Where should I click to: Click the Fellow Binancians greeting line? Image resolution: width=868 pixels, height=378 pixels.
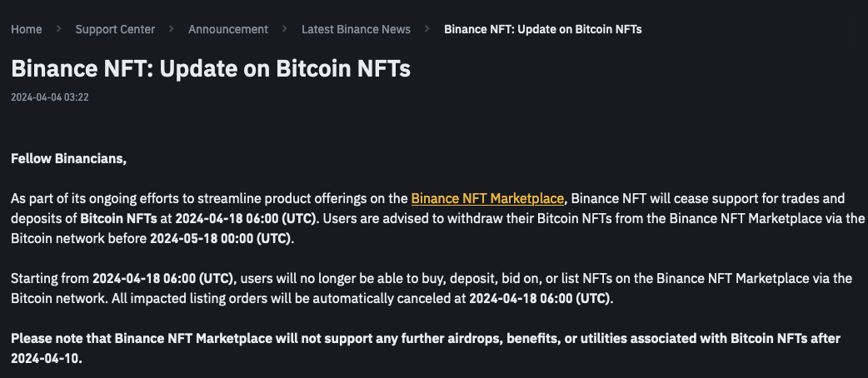click(68, 159)
